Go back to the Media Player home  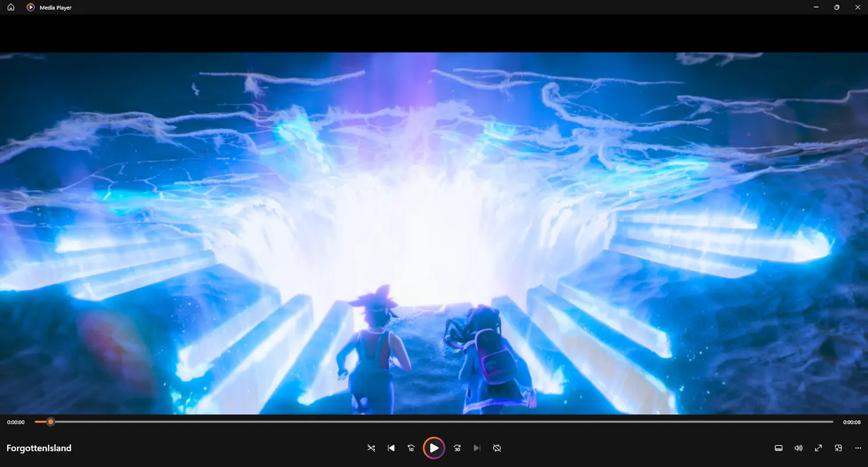pyautogui.click(x=10, y=8)
